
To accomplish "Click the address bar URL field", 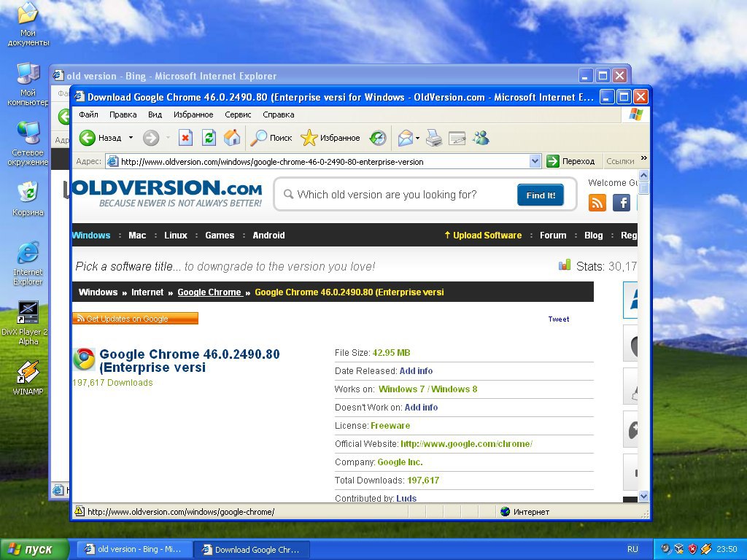I will coord(318,161).
